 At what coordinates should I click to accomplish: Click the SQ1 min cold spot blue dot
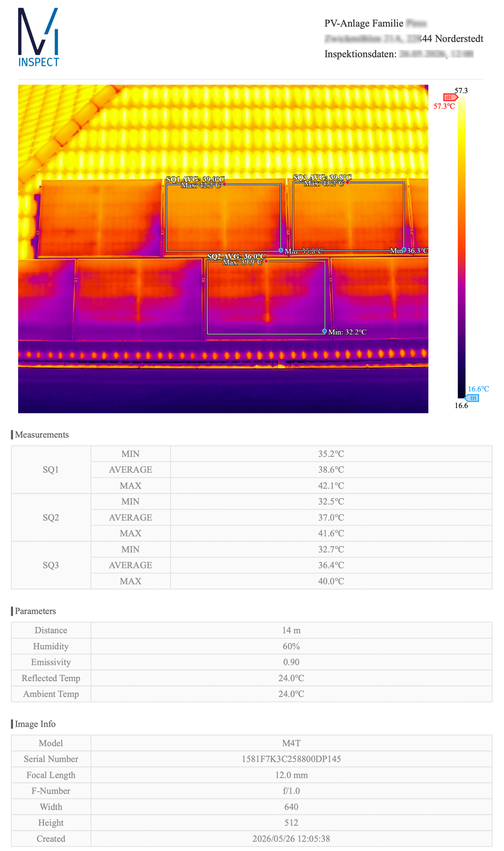coord(281,250)
